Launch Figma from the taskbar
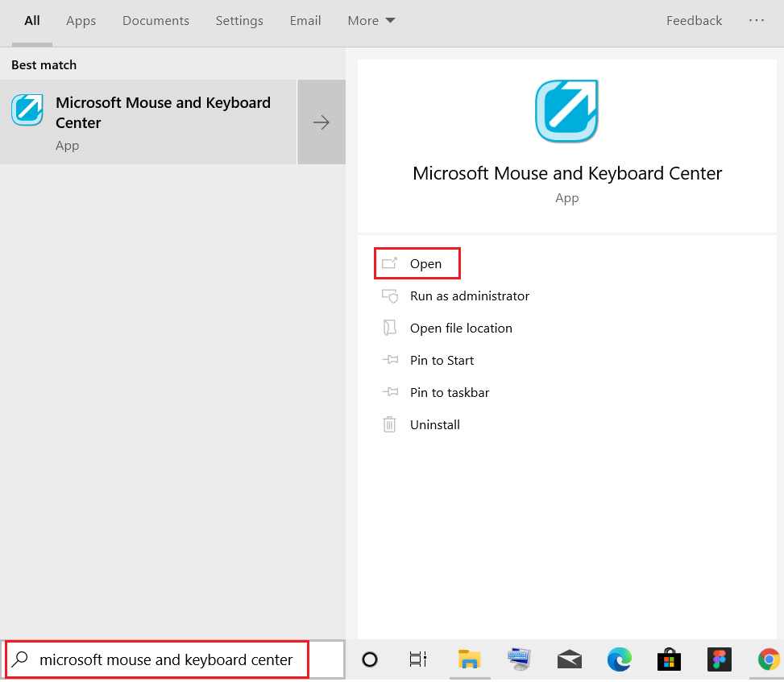 [719, 659]
